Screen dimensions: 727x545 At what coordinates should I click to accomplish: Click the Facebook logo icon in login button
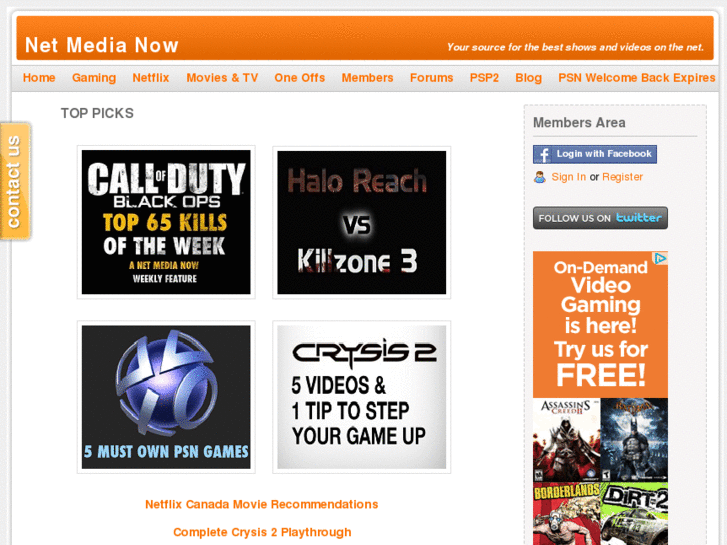pyautogui.click(x=544, y=154)
